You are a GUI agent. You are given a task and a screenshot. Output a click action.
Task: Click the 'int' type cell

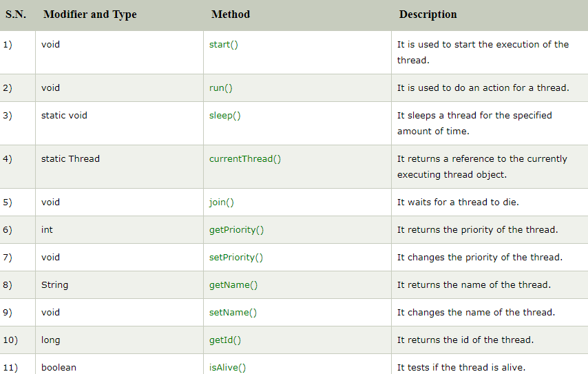pyautogui.click(x=47, y=230)
